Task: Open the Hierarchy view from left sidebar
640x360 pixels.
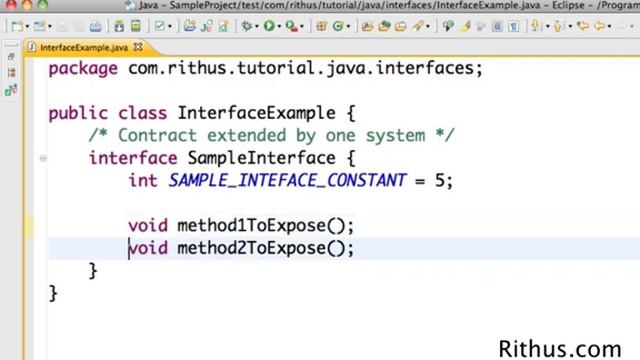Action: tap(11, 90)
